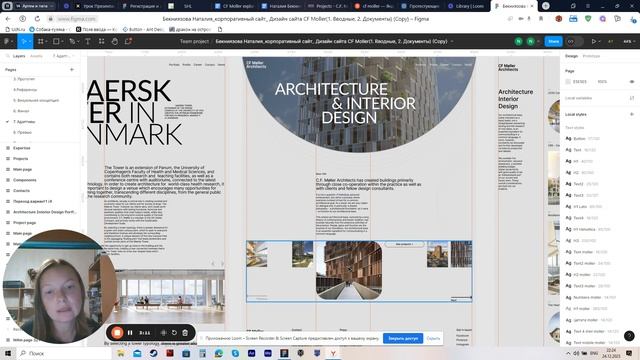Expand the shape tools dropdown arrow
This screenshot has height=360, width=640.
coord(62,41)
